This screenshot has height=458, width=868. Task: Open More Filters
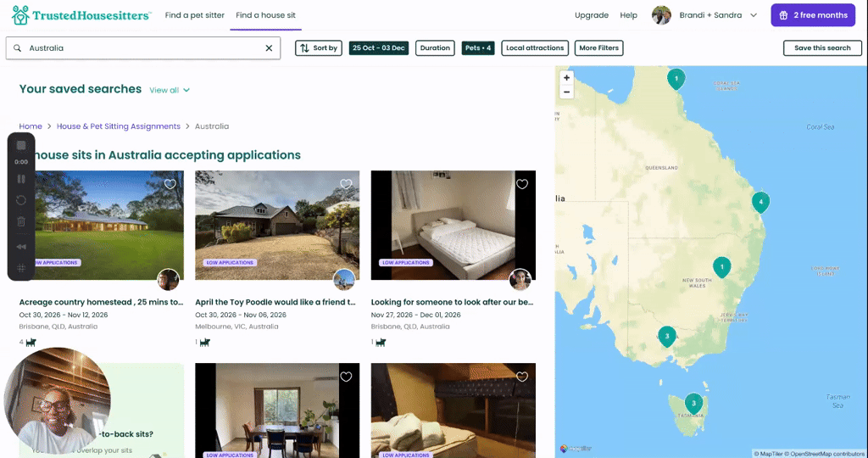[x=599, y=48]
